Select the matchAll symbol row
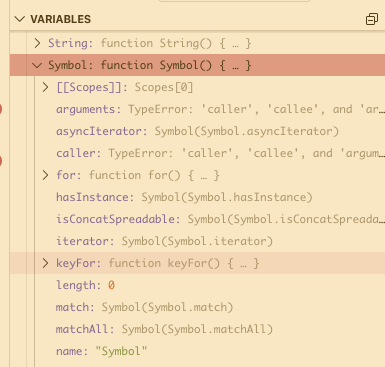The width and height of the screenshot is (385, 367). tap(197, 329)
